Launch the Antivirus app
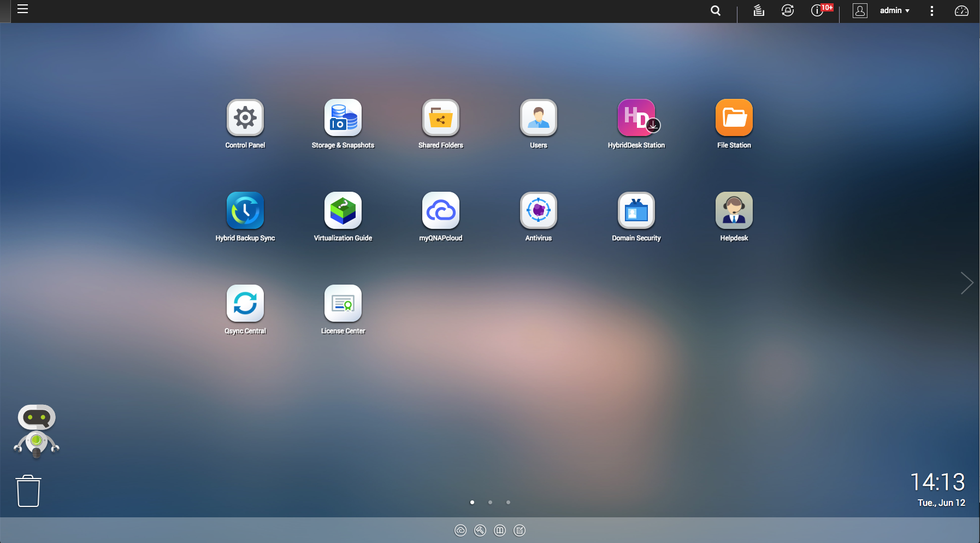This screenshot has width=980, height=543. tap(538, 210)
